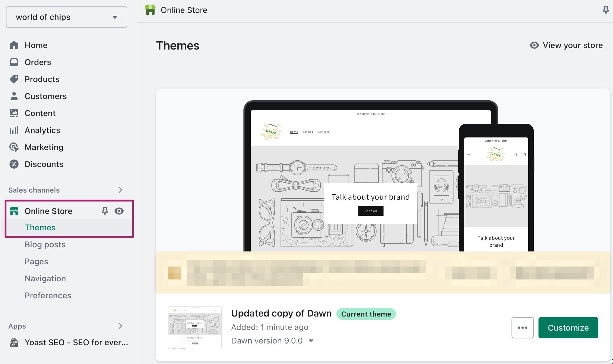This screenshot has width=613, height=364.
Task: Click the Customize button for current theme
Action: [x=568, y=327]
